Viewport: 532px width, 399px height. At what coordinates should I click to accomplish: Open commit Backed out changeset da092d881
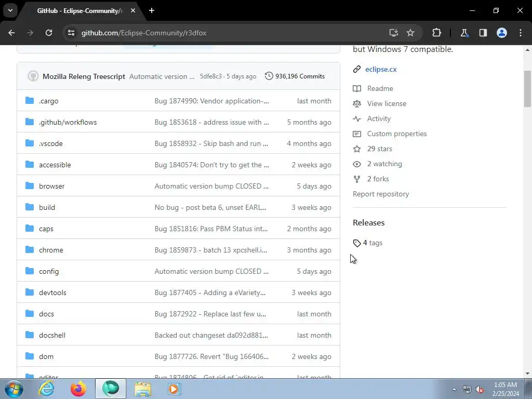(x=211, y=335)
